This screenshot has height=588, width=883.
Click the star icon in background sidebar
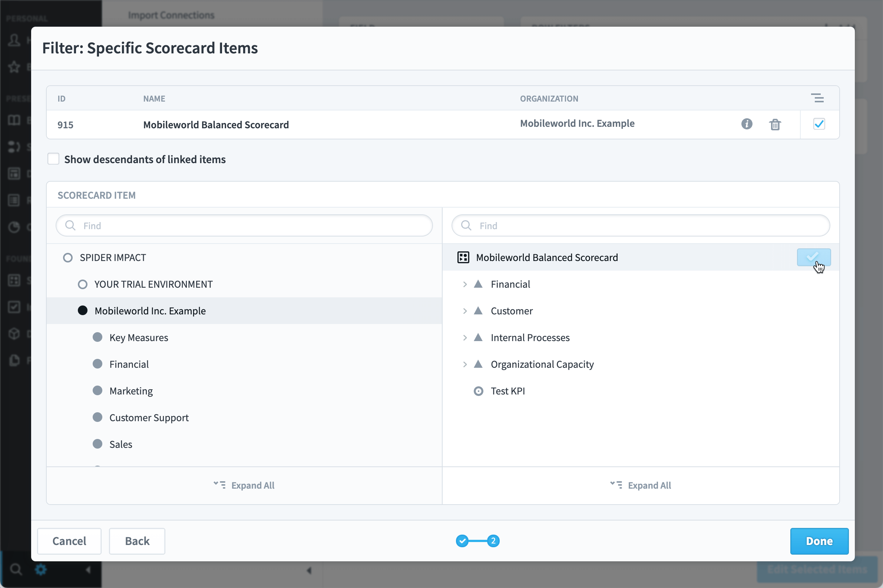coord(14,67)
